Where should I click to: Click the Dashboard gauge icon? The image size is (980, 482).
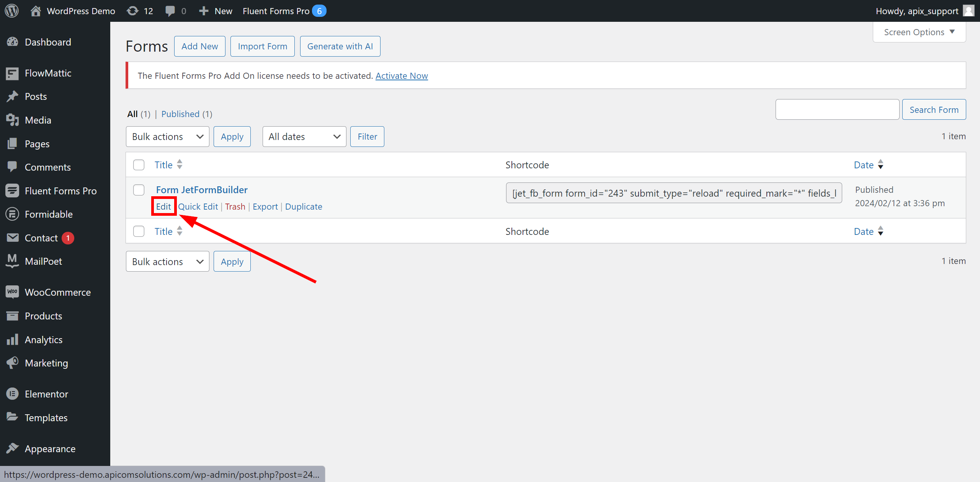tap(12, 42)
